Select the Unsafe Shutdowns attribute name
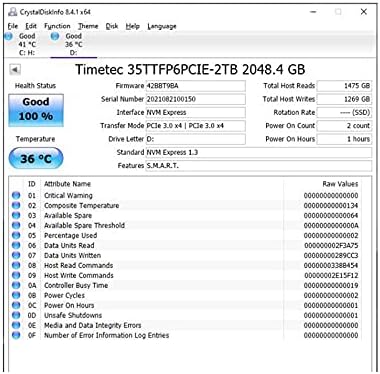380x374 pixels. pos(73,316)
